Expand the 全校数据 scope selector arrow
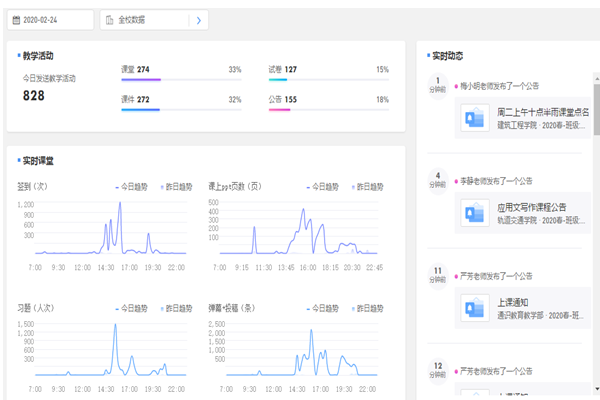 [199, 20]
